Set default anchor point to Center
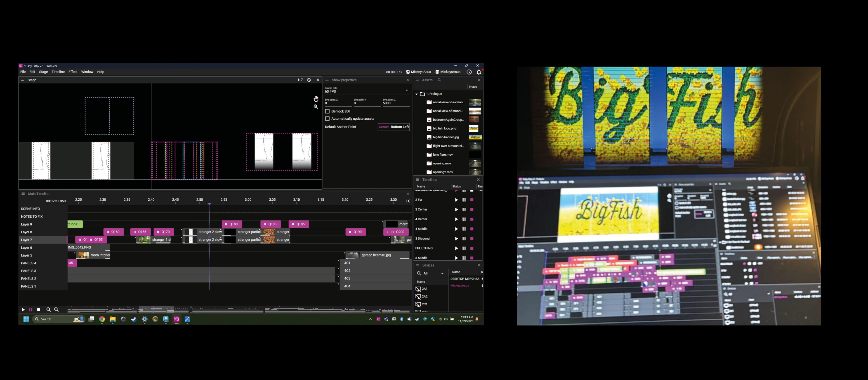Viewport: 868px width, 380px height. 383,127
